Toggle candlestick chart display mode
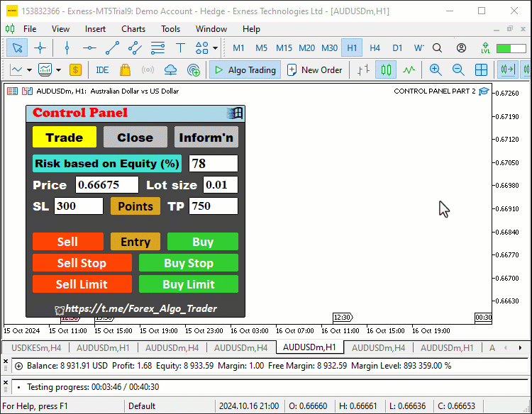 (386, 70)
